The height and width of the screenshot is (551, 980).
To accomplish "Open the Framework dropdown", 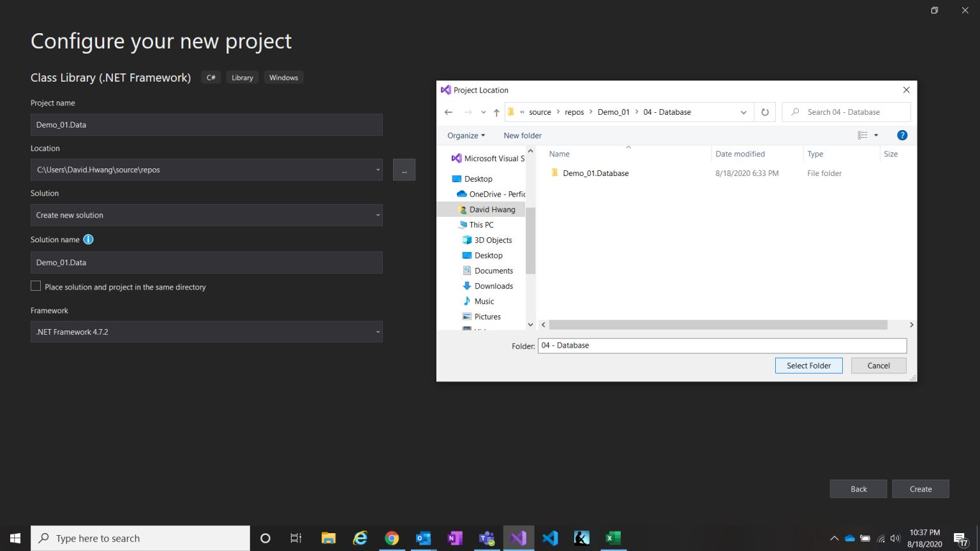I will 378,332.
